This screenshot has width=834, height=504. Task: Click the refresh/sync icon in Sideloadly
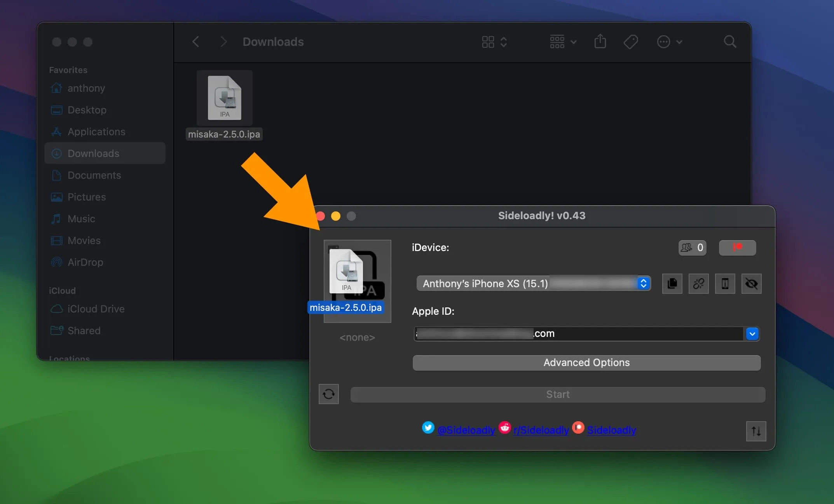[x=328, y=394]
